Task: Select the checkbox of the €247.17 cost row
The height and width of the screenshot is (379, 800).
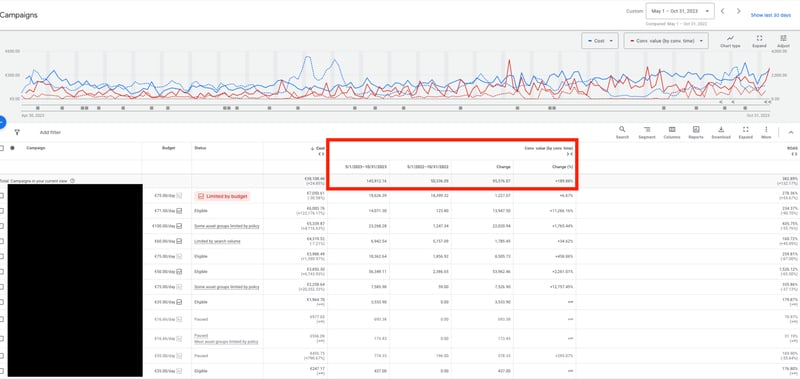Action: [x=2, y=370]
